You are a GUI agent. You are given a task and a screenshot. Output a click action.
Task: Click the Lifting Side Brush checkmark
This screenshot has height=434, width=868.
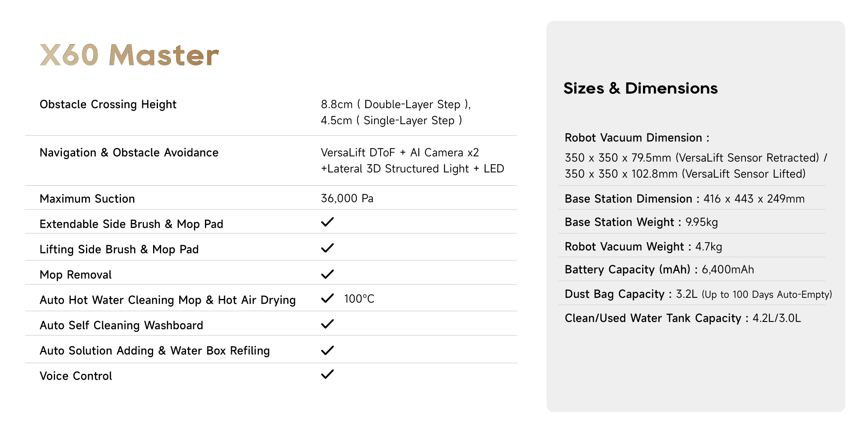[x=328, y=248]
